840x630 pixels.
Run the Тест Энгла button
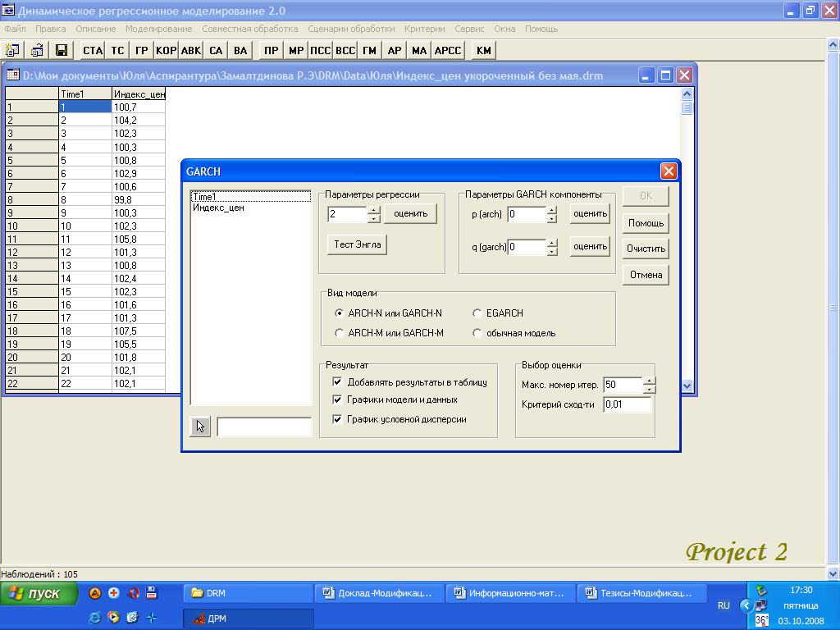(x=358, y=244)
